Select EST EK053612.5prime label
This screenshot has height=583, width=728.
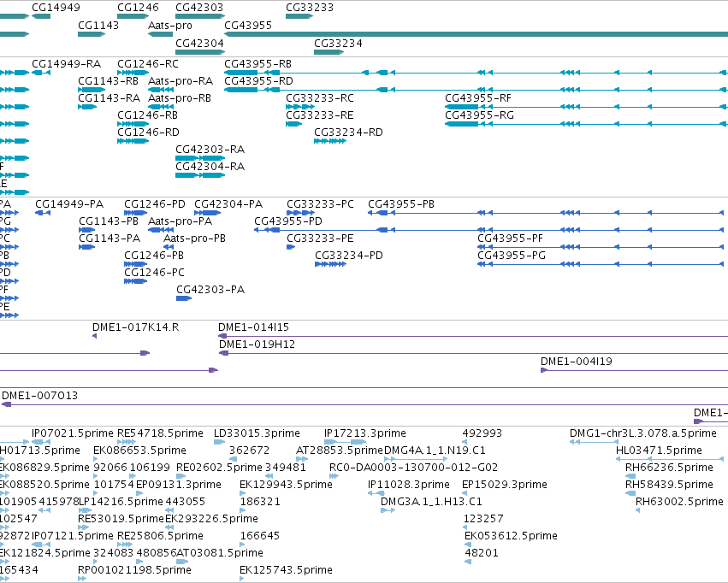point(511,536)
